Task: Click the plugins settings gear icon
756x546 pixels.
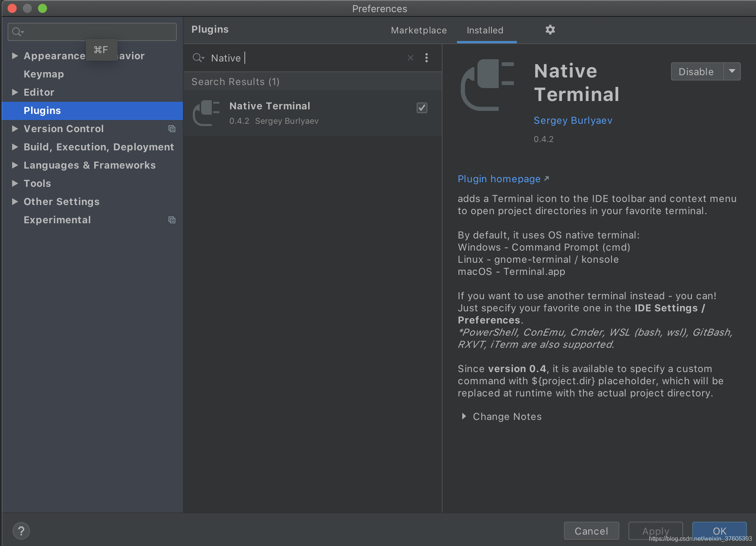Action: 550,30
